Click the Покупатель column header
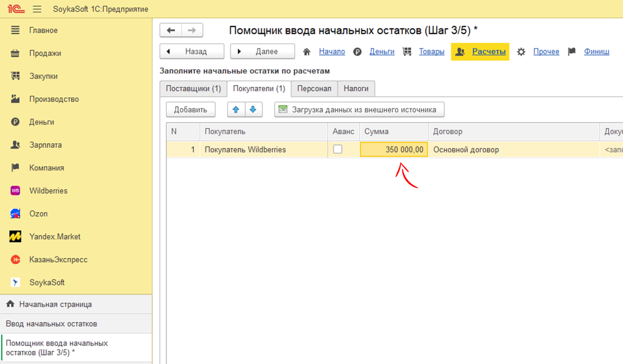 pos(264,132)
